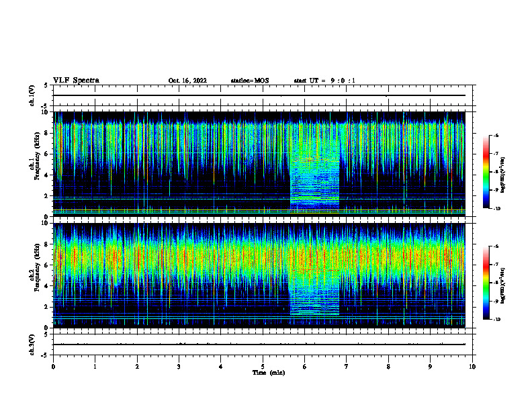The width and height of the screenshot is (532, 411).
Task: Click the "4" frequency tick of the ch.1 spectrogram
Action: point(47,175)
